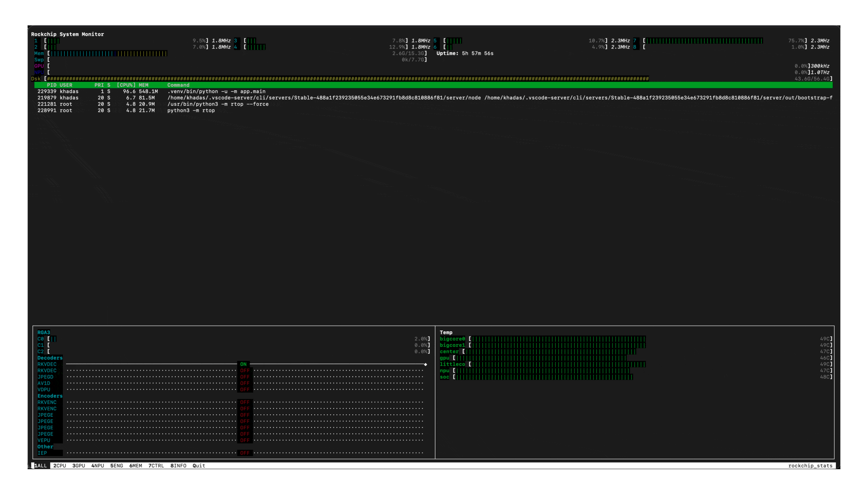This screenshot has width=868, height=495.
Task: Click the OFF status of JPEGD
Action: tap(245, 377)
